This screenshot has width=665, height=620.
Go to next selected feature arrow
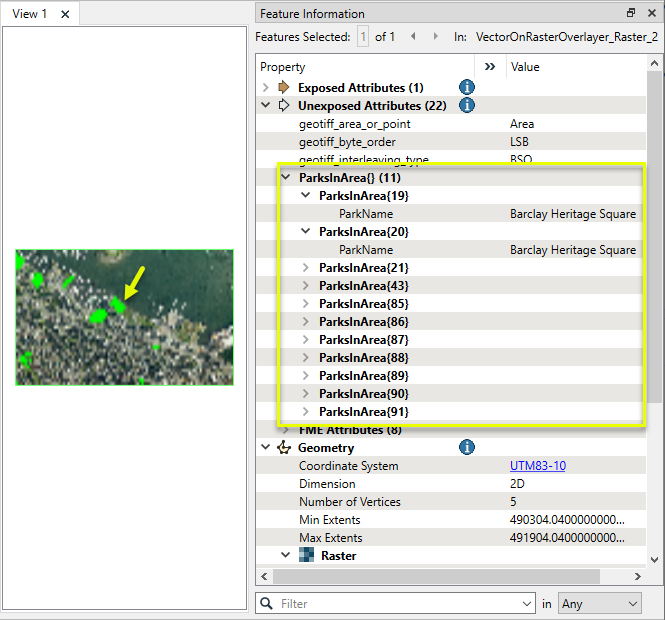pos(435,37)
